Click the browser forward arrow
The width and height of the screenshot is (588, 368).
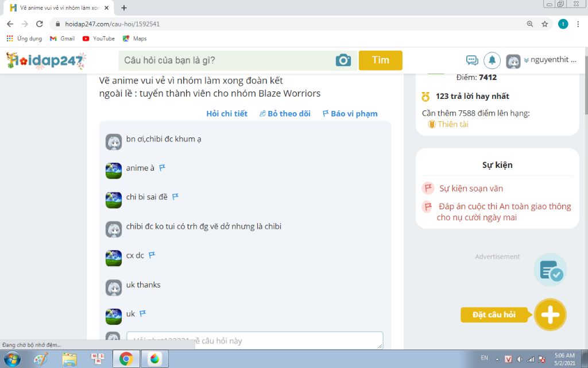coord(25,24)
